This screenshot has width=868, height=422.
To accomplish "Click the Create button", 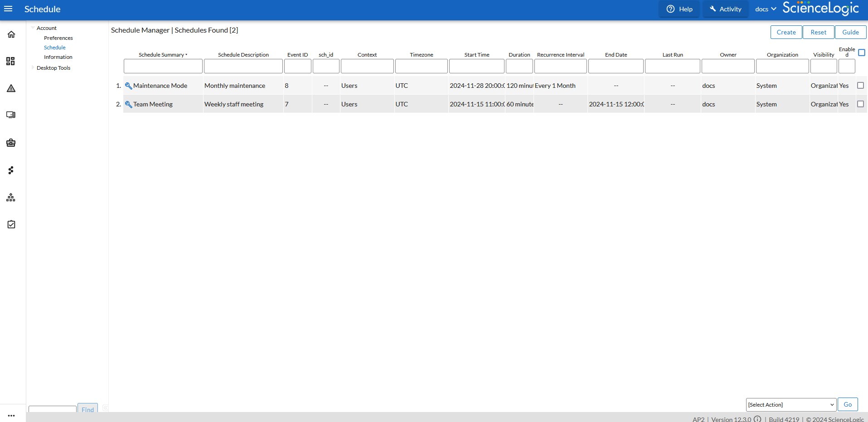I will [786, 32].
